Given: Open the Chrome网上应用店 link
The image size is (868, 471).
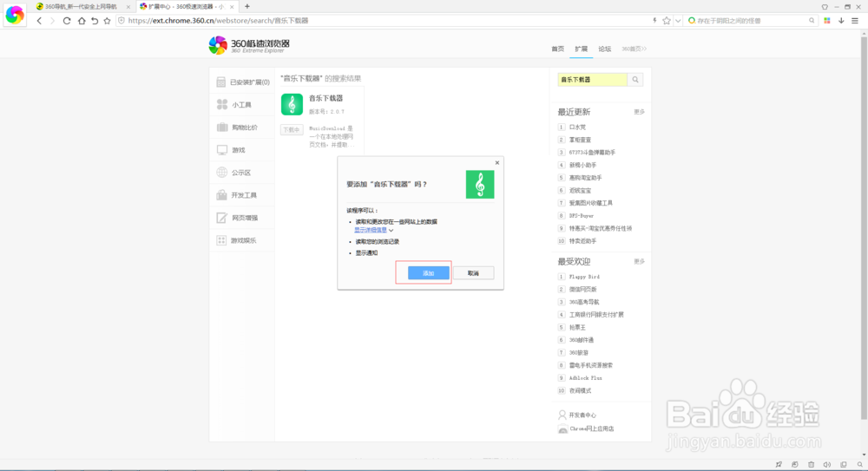Looking at the screenshot, I should pyautogui.click(x=586, y=429).
